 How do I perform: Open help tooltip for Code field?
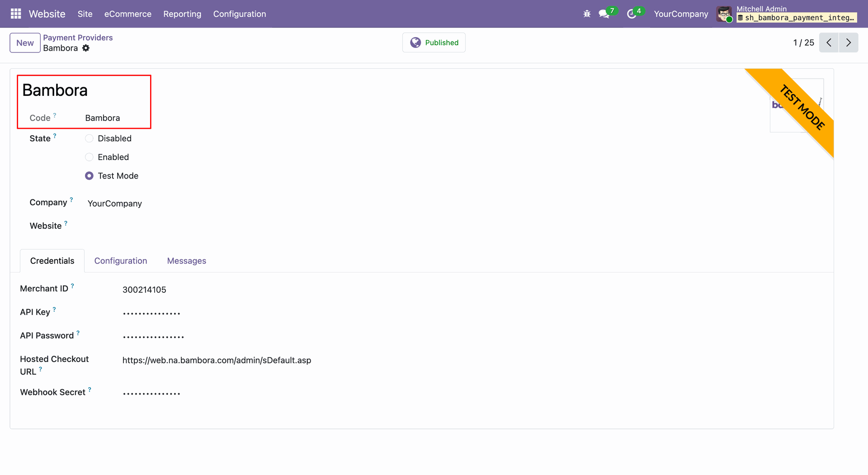[x=55, y=115]
